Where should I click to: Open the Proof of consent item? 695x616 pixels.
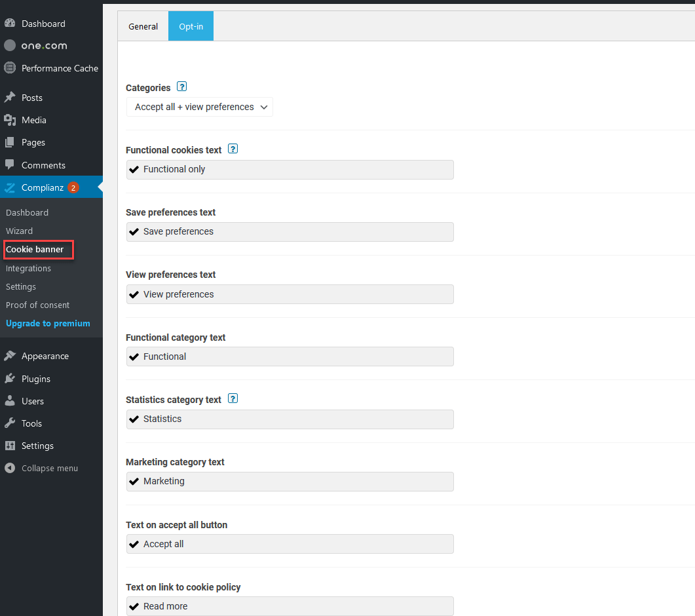click(38, 305)
